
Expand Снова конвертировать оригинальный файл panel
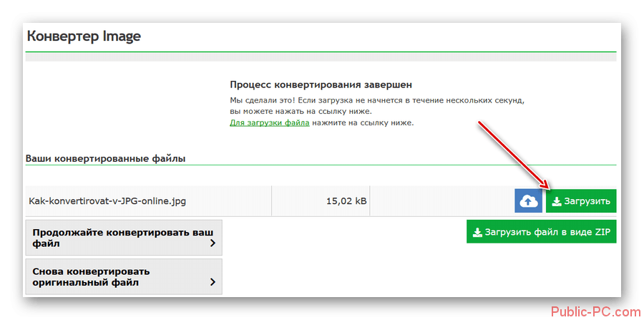click(x=123, y=277)
